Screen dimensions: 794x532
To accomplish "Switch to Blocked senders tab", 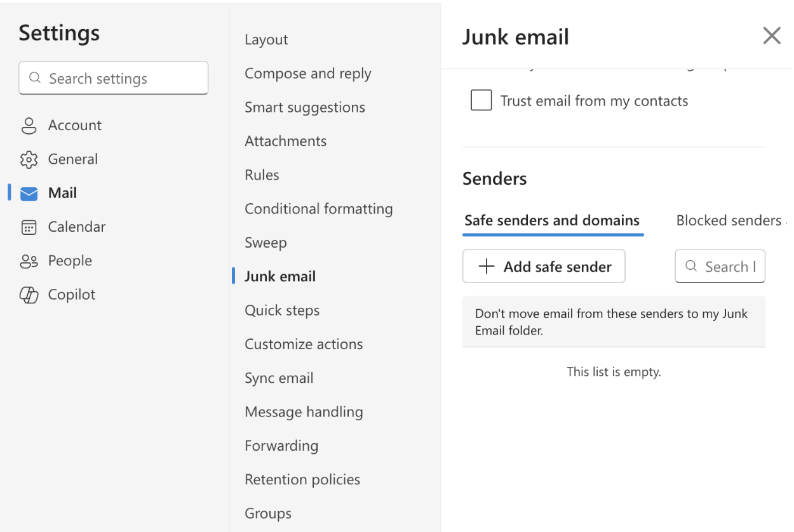I will click(729, 221).
